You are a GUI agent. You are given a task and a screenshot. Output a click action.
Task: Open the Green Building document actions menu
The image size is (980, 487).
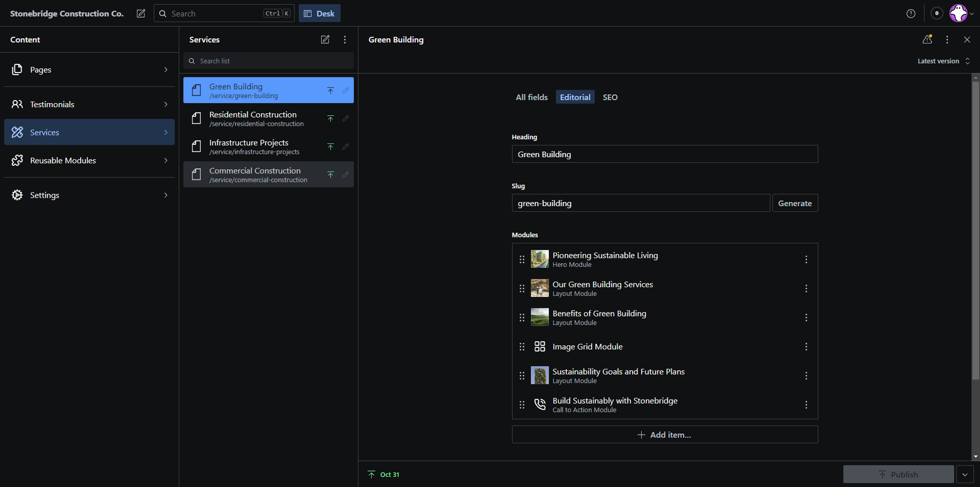tap(947, 40)
